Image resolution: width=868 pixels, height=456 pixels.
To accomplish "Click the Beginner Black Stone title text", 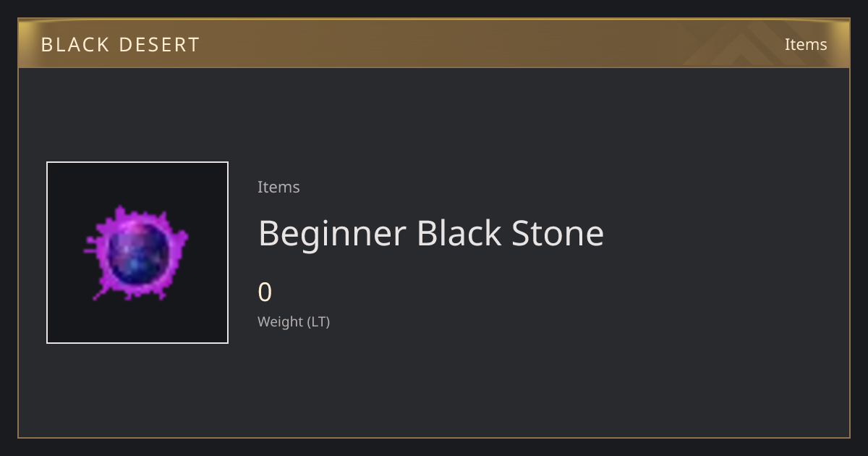I will [431, 234].
